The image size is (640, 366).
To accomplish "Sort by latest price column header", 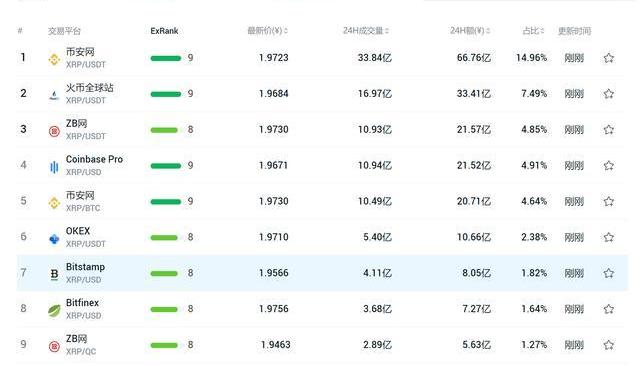I will click(x=267, y=31).
